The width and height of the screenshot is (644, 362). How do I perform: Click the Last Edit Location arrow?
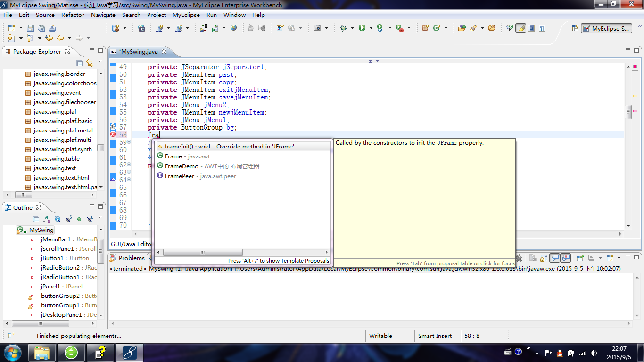[49, 38]
